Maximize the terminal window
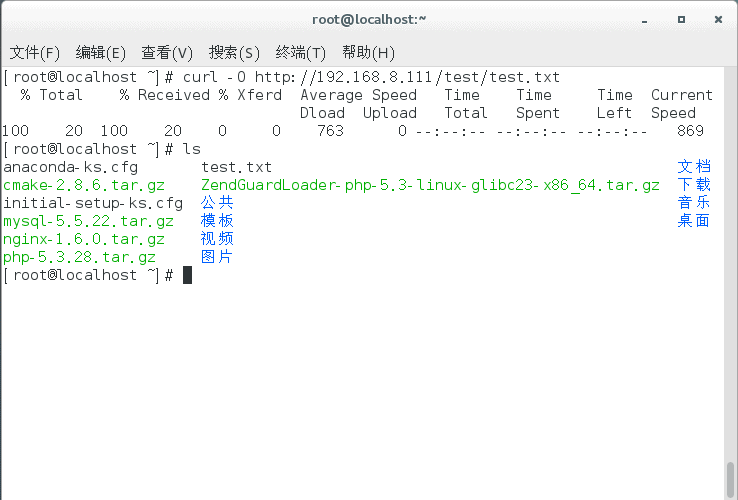 coord(681,19)
